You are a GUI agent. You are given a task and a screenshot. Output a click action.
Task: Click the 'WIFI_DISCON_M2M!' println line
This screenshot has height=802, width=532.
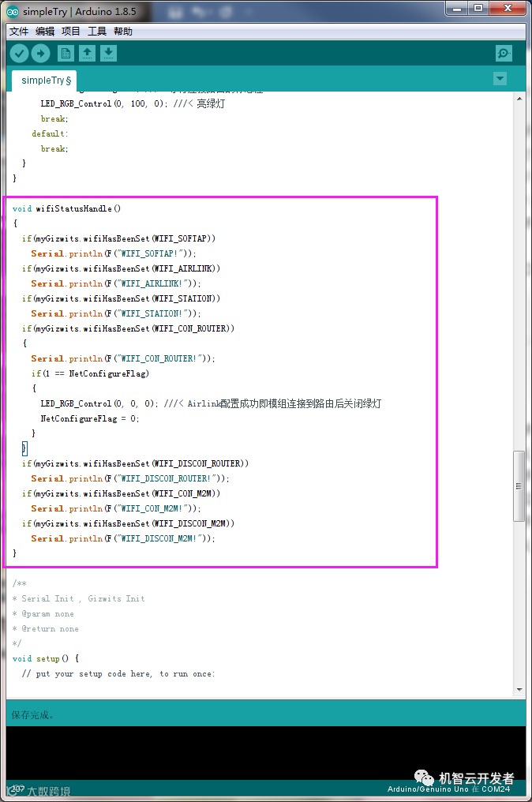(x=123, y=538)
